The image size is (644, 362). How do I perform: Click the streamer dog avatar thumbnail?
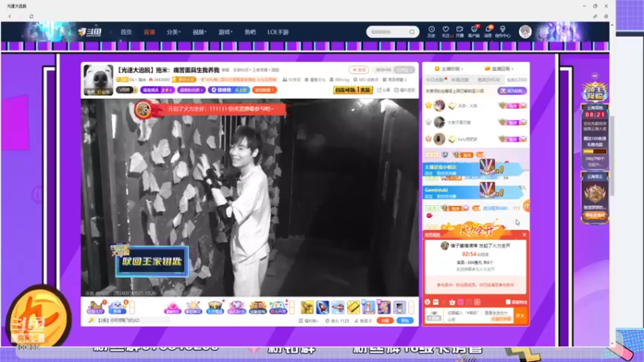[x=98, y=79]
